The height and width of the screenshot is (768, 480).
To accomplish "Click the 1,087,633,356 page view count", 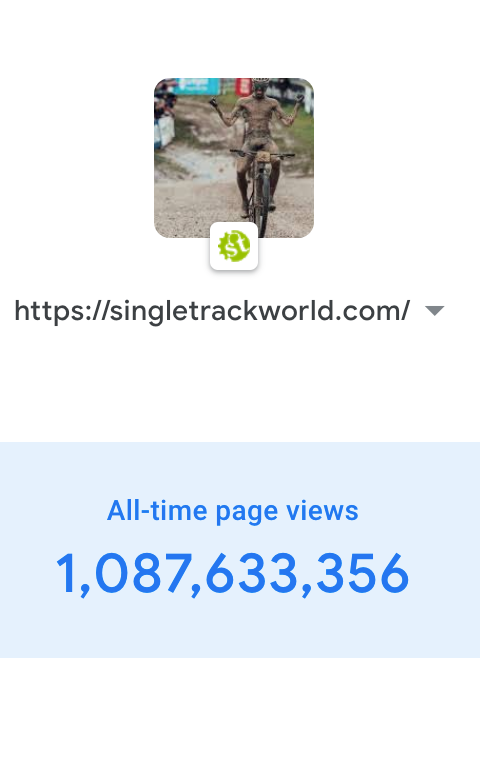I will click(232, 574).
